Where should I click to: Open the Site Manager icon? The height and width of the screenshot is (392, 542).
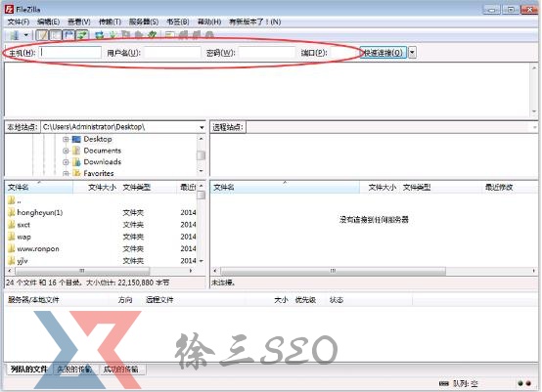pyautogui.click(x=14, y=35)
